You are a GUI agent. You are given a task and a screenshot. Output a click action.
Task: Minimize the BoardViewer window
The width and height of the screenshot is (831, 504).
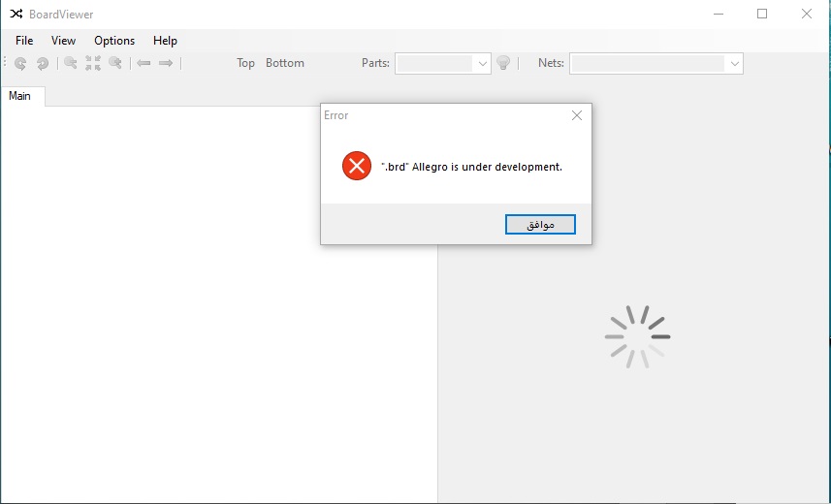(x=719, y=14)
